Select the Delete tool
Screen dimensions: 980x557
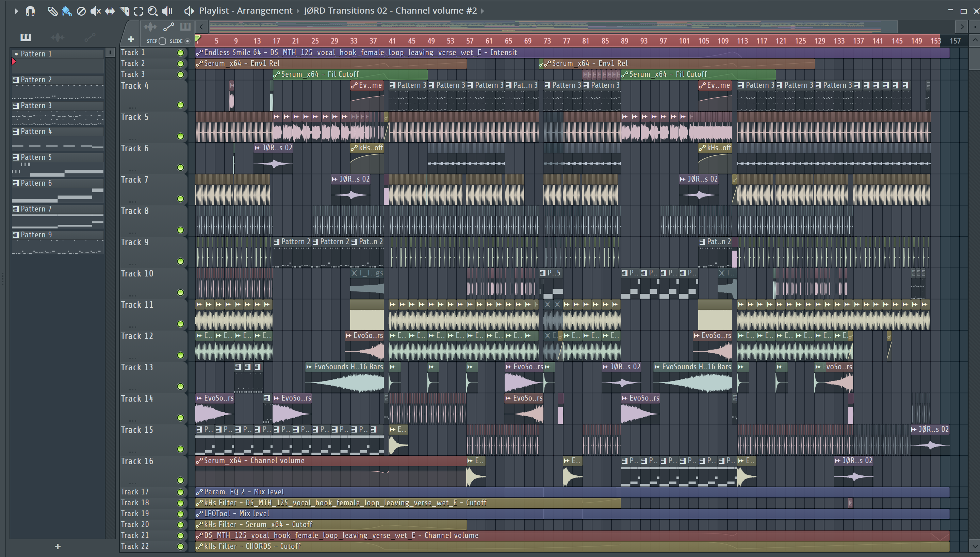point(81,11)
